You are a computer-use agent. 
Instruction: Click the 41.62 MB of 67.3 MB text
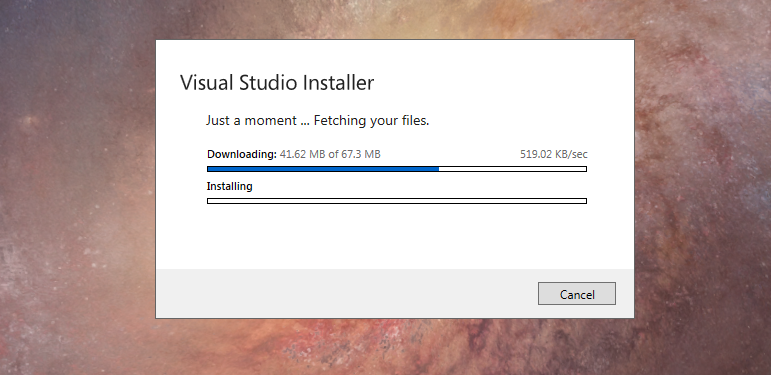pos(330,154)
